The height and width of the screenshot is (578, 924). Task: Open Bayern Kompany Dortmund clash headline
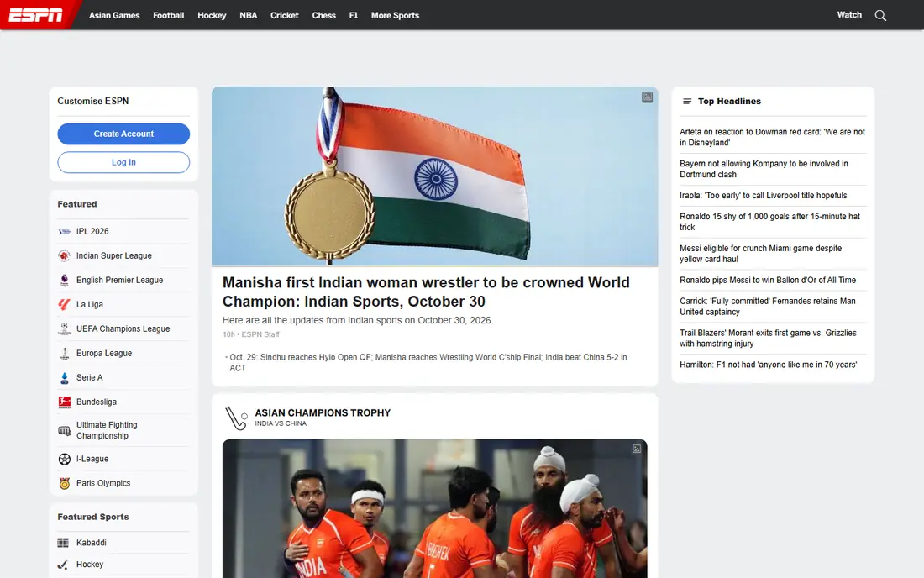click(764, 169)
